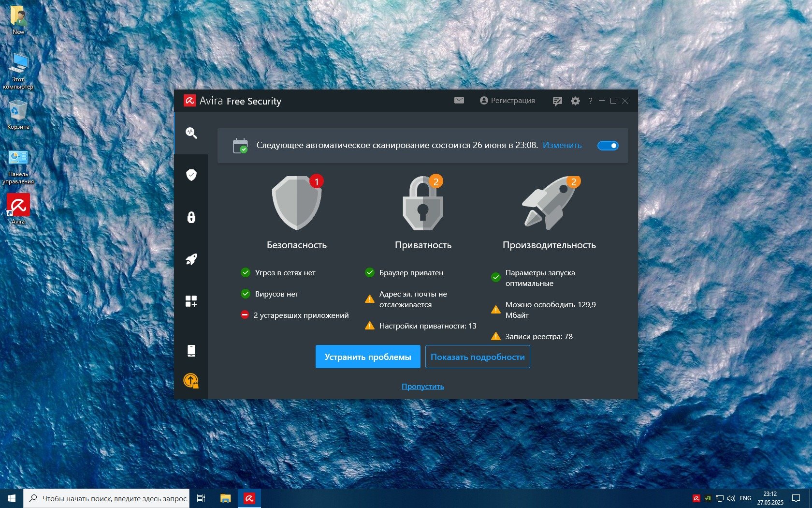The image size is (812, 508).
Task: Click the volume icon in system tray
Action: pos(731,498)
